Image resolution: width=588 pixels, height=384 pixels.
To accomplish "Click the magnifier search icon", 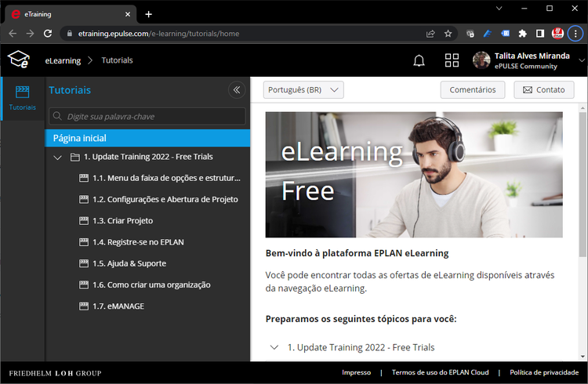I will coord(57,116).
